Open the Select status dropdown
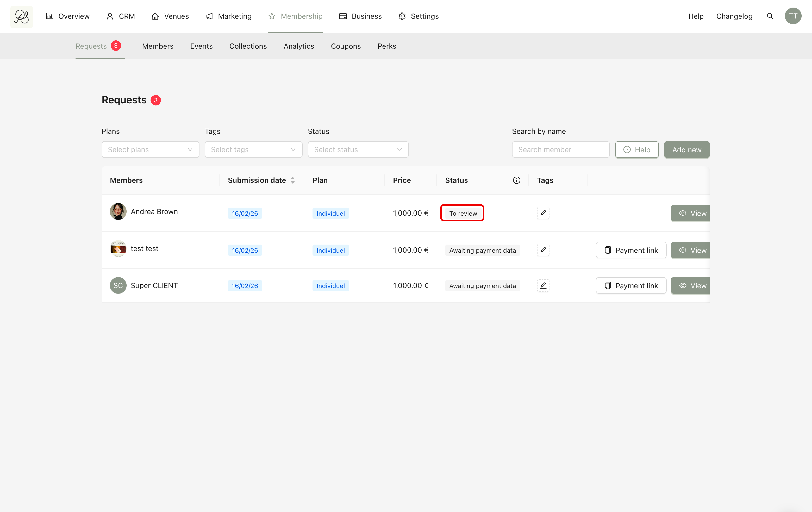Viewport: 812px width, 512px height. [358, 149]
